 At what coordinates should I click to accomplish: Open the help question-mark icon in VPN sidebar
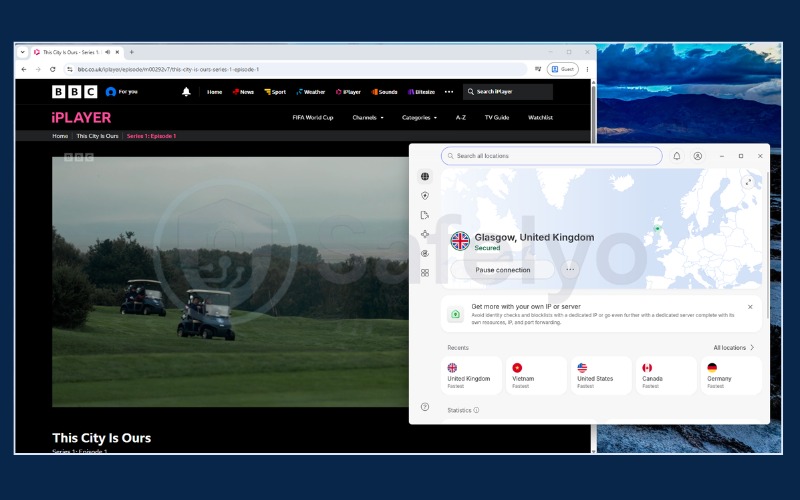tap(424, 407)
